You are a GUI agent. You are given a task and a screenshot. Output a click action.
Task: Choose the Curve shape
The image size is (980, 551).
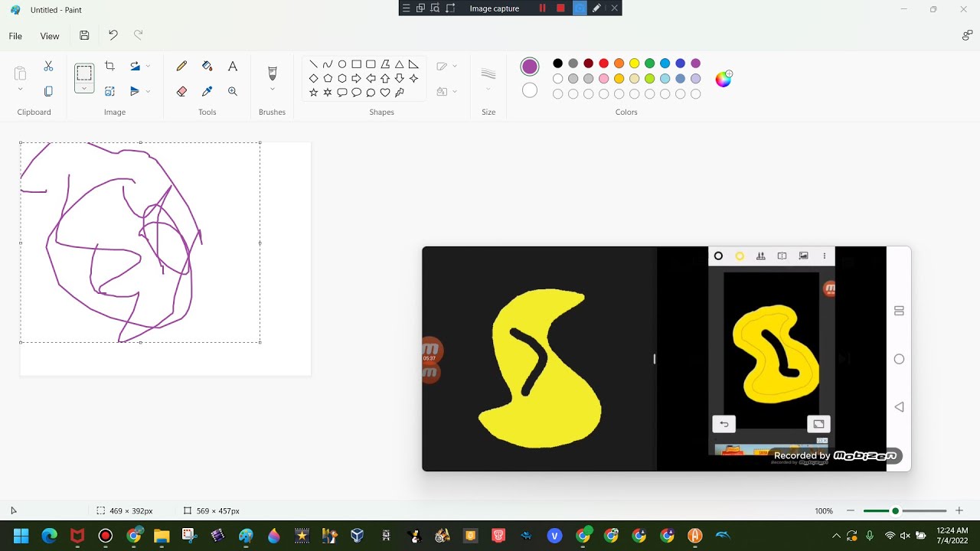click(x=328, y=64)
